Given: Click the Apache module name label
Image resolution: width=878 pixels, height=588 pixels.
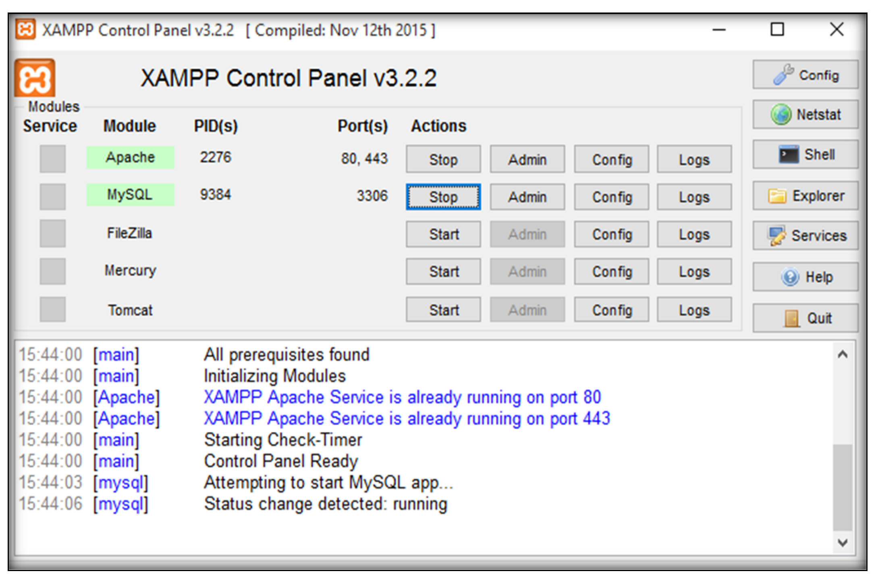Looking at the screenshot, I should click(x=130, y=157).
